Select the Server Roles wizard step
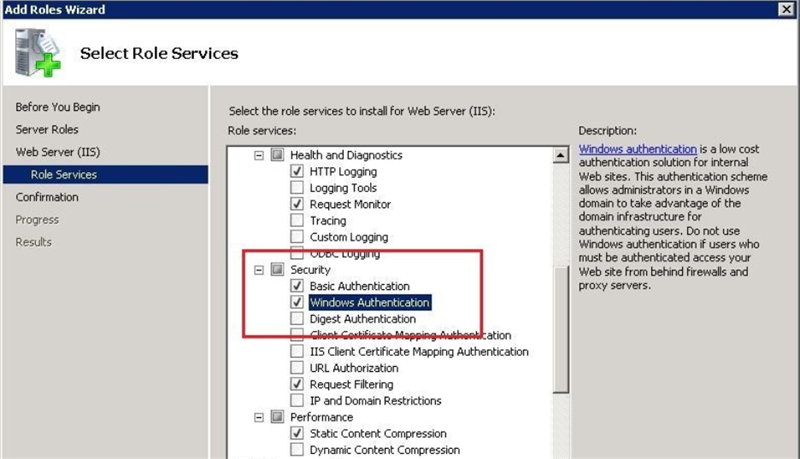The height and width of the screenshot is (459, 800). [x=47, y=129]
